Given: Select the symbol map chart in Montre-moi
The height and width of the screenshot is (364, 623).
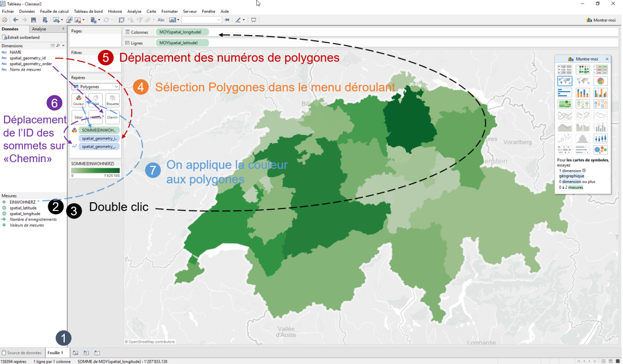Looking at the screenshot, I should [x=565, y=81].
